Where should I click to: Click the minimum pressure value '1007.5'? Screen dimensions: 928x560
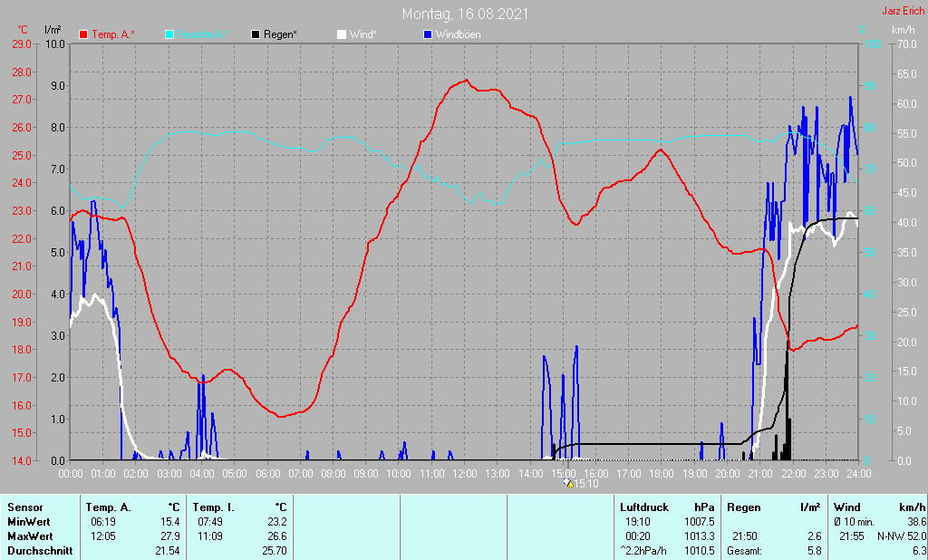tap(700, 522)
